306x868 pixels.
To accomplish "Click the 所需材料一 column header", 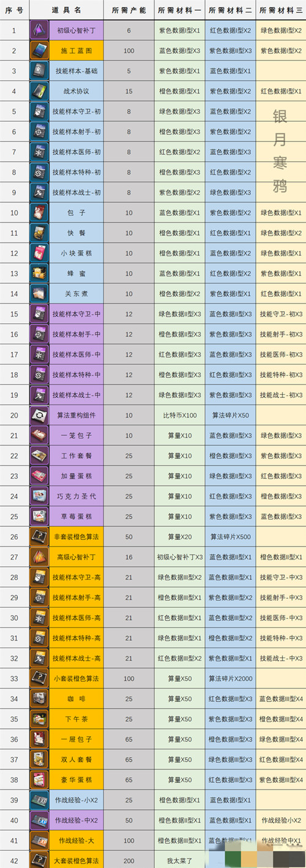I will pos(179,10).
